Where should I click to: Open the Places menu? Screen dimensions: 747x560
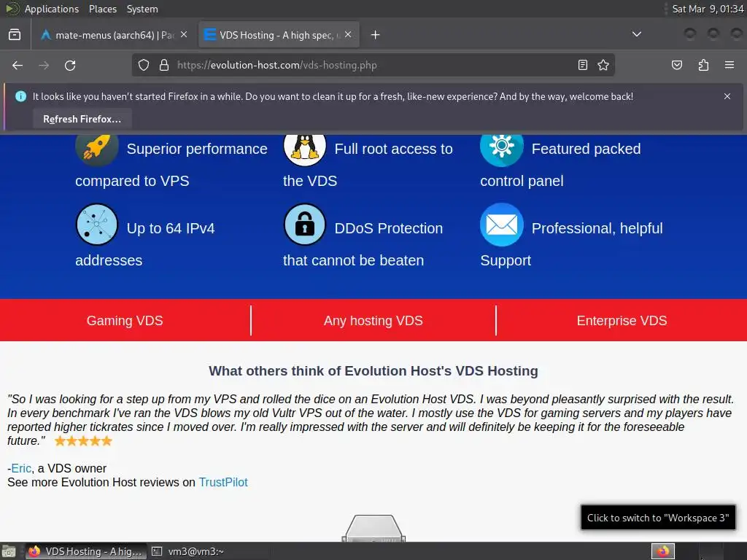click(102, 9)
